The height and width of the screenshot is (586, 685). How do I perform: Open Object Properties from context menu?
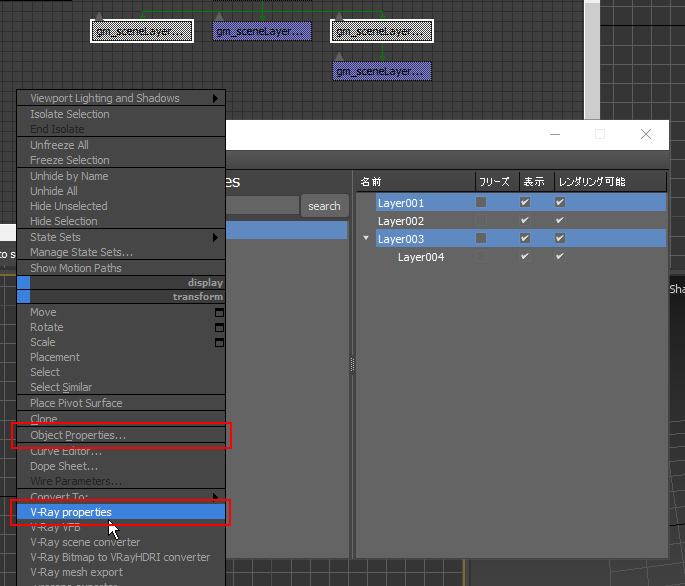78,435
